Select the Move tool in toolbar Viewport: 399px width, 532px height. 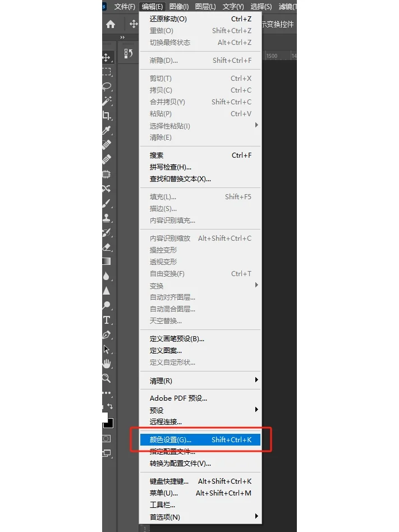tap(106, 57)
